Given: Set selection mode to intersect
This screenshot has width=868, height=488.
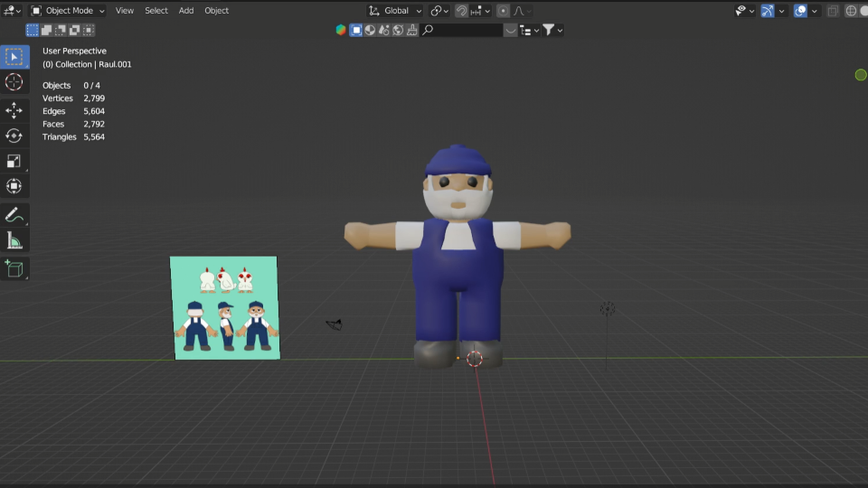Looking at the screenshot, I should [88, 30].
